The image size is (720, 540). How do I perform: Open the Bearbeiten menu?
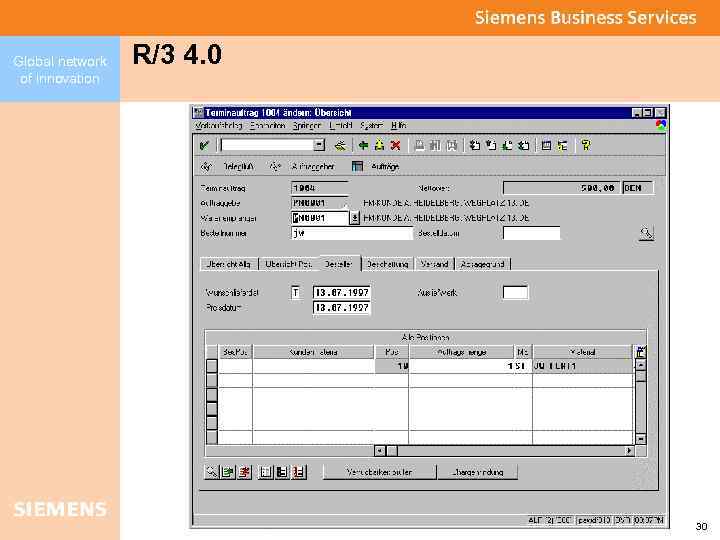coord(268,125)
